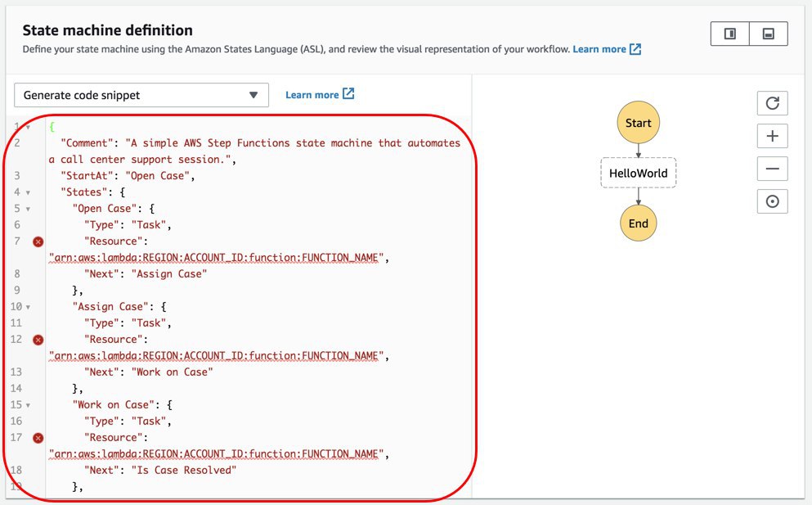Click "Resource": text on line 12
This screenshot has width=812, height=505.
coord(116,340)
